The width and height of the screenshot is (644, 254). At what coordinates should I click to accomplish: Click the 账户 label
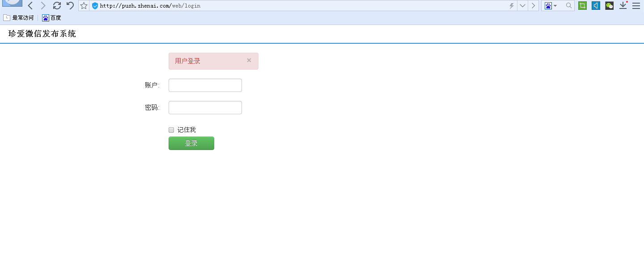(x=152, y=85)
